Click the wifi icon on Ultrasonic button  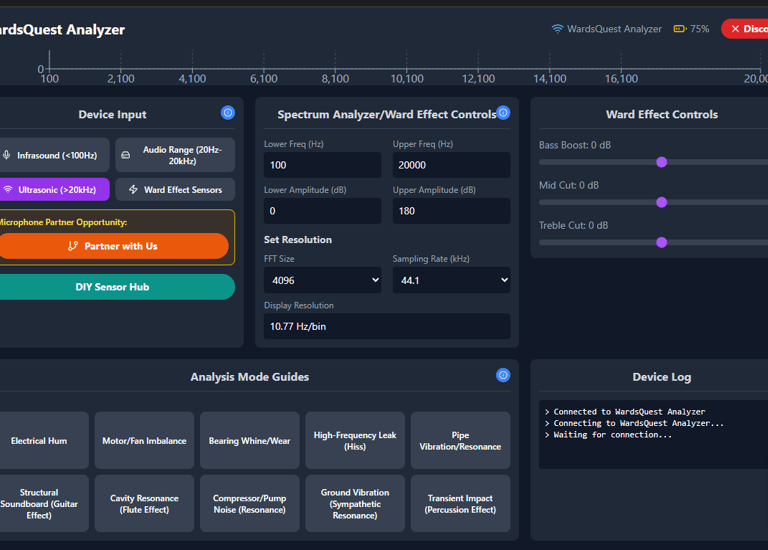tap(7, 190)
